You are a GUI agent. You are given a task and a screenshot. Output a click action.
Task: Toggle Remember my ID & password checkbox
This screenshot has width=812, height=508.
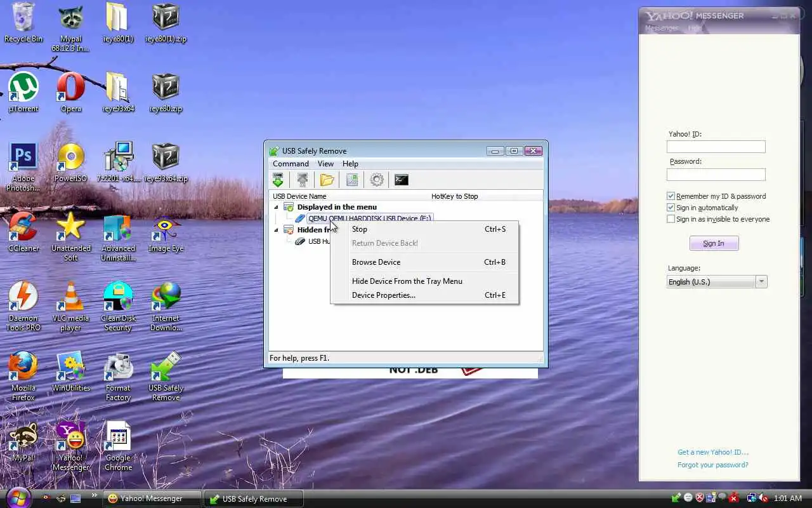point(671,196)
